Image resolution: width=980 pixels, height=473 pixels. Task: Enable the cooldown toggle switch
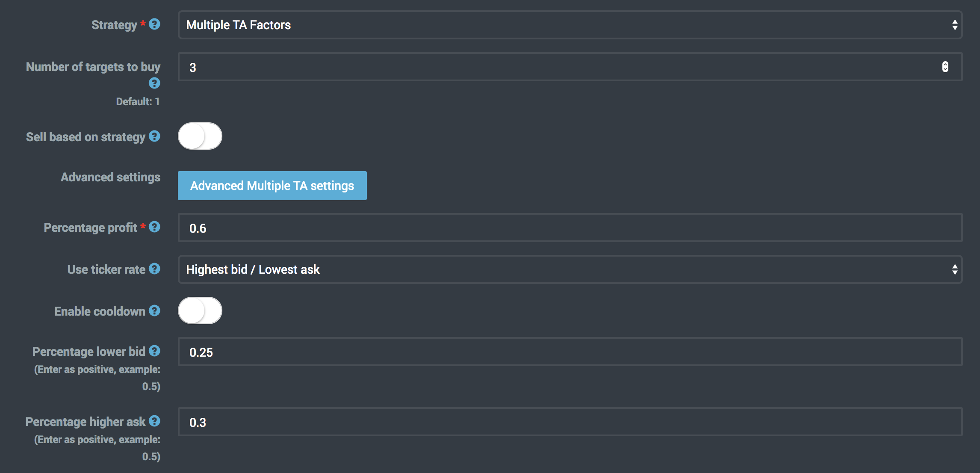click(x=200, y=311)
